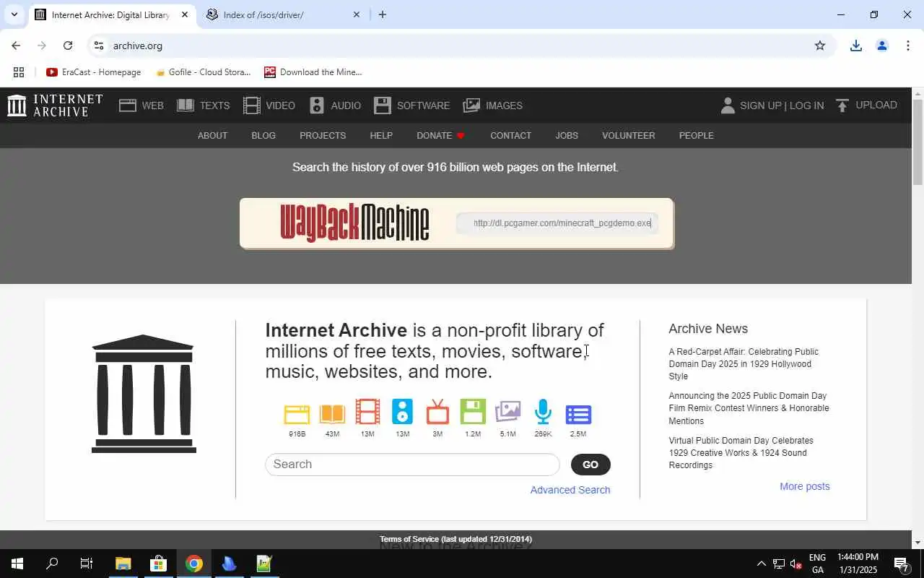The image size is (924, 578).
Task: Open the ABOUT menu item
Action: pos(212,135)
